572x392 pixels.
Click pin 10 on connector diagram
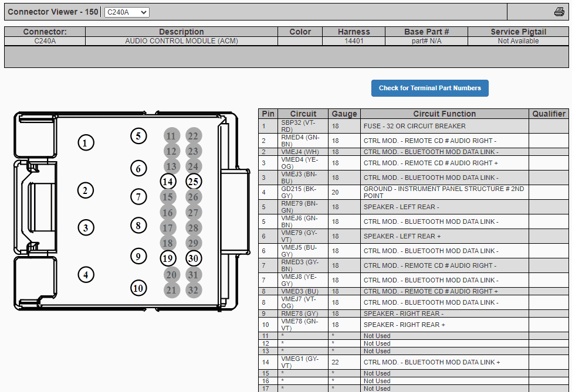click(x=138, y=288)
